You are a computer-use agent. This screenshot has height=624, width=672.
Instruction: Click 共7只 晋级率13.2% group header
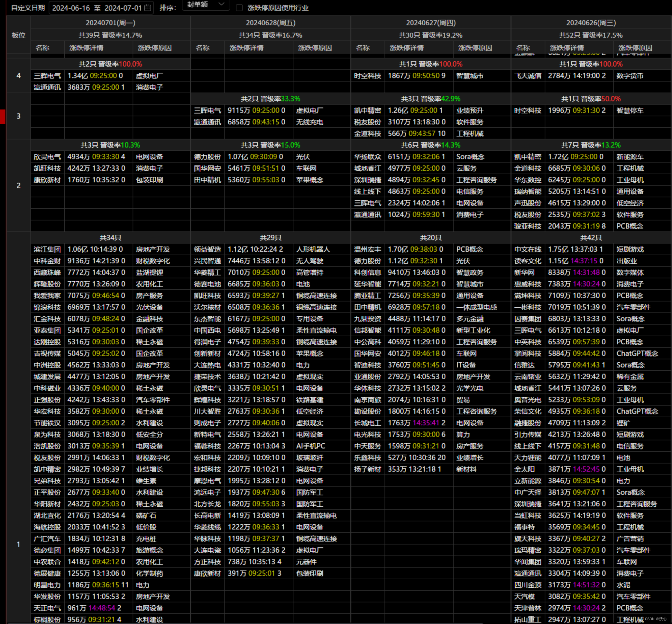point(591,145)
